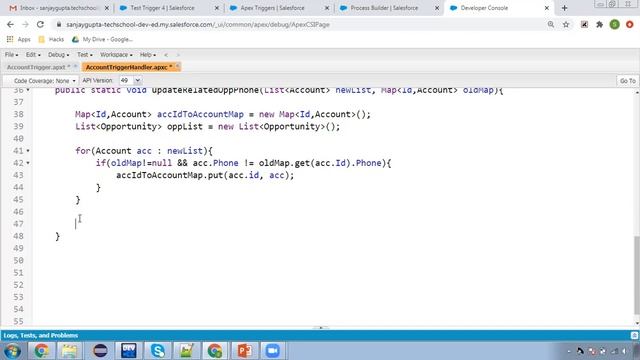
Task: Open the Workspace menu
Action: pos(116,55)
